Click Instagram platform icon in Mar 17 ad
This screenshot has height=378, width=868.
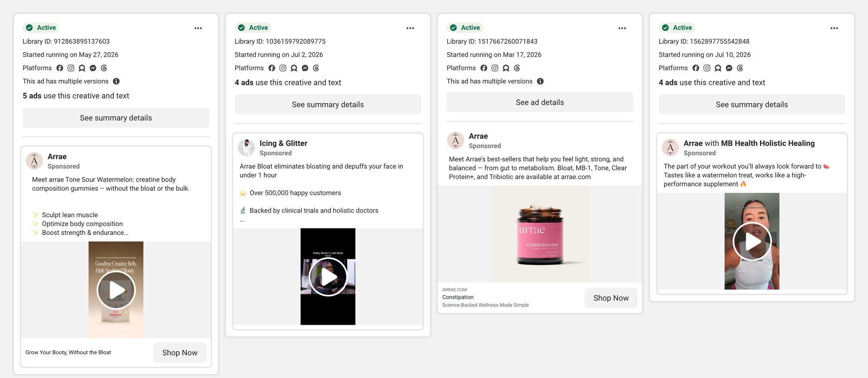[x=495, y=68]
